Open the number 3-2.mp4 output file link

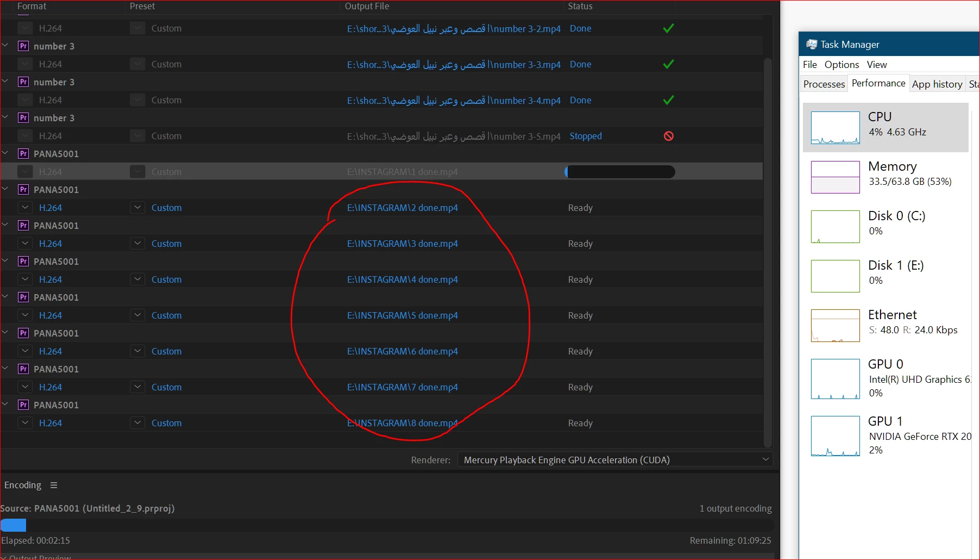454,28
